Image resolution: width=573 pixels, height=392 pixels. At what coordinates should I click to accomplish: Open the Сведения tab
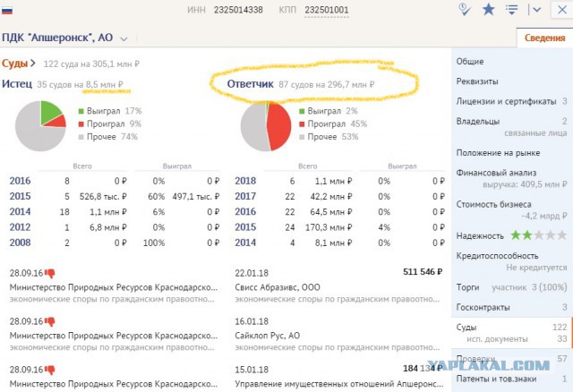coord(544,38)
